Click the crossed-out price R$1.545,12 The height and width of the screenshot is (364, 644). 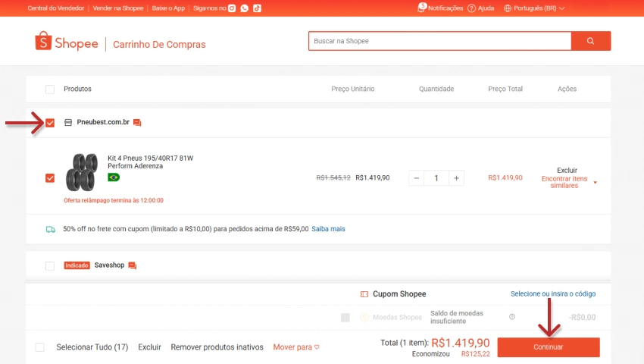pyautogui.click(x=333, y=177)
